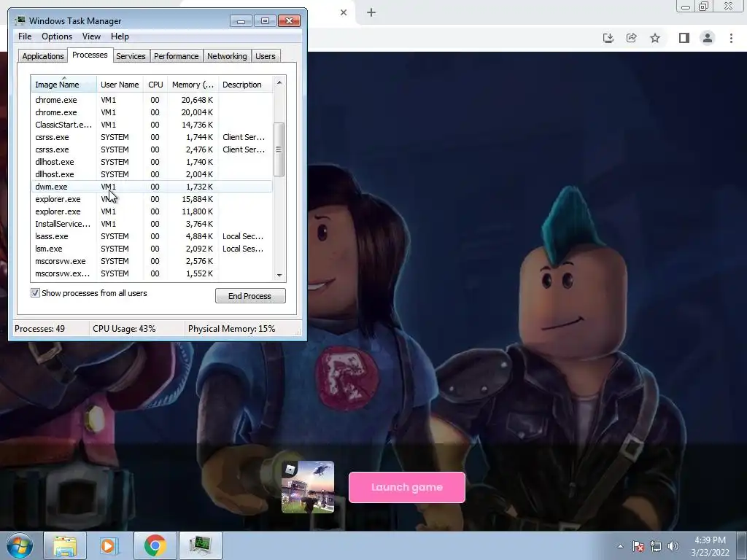Select the dllhost.exe row using 1,740 K
Screen dimensions: 747x560
152,162
